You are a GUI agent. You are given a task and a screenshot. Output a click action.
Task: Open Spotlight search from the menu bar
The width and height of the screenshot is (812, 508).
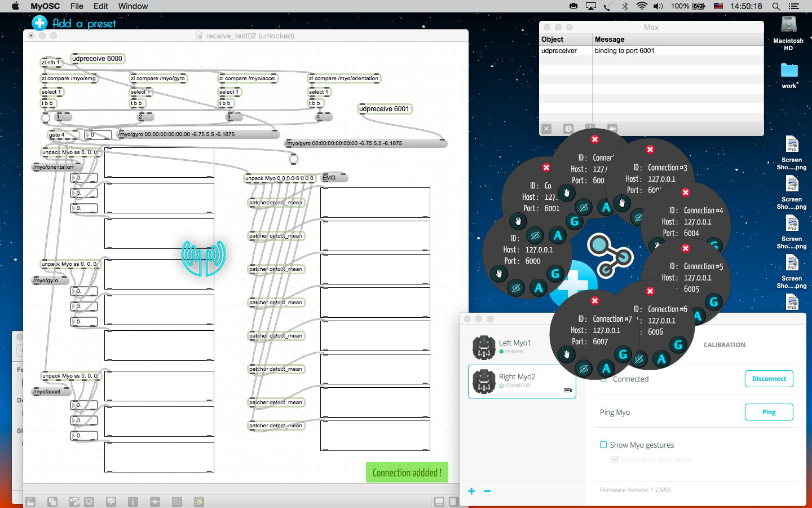[x=776, y=6]
